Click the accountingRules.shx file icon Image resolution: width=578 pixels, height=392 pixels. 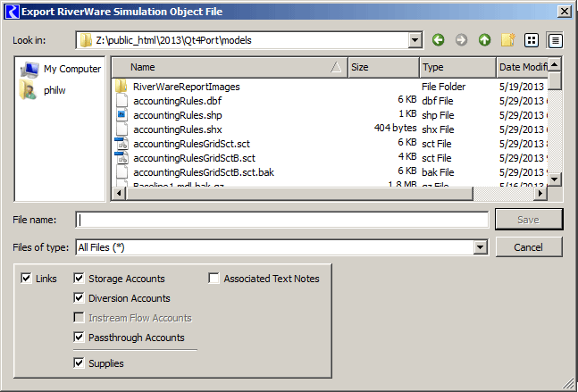121,129
